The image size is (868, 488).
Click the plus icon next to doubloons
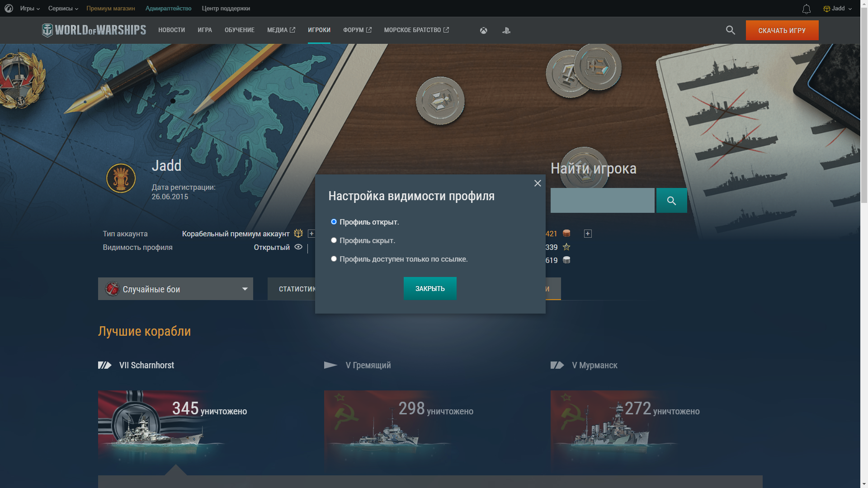(x=588, y=234)
